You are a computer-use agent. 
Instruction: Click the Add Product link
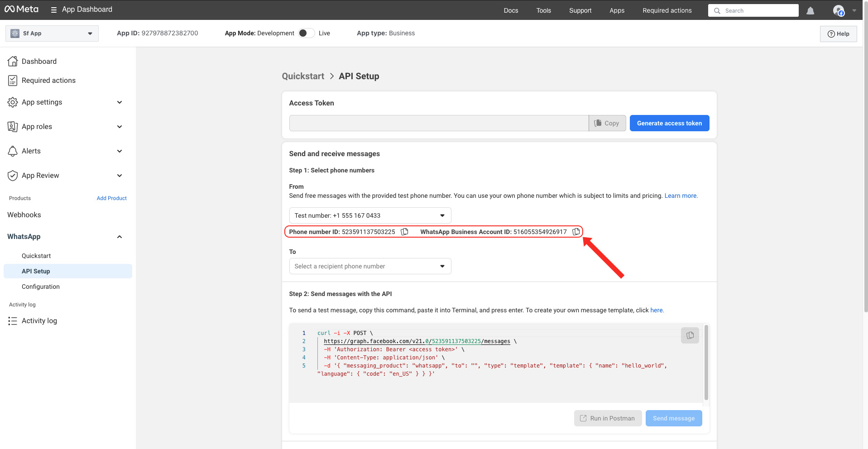pyautogui.click(x=111, y=198)
